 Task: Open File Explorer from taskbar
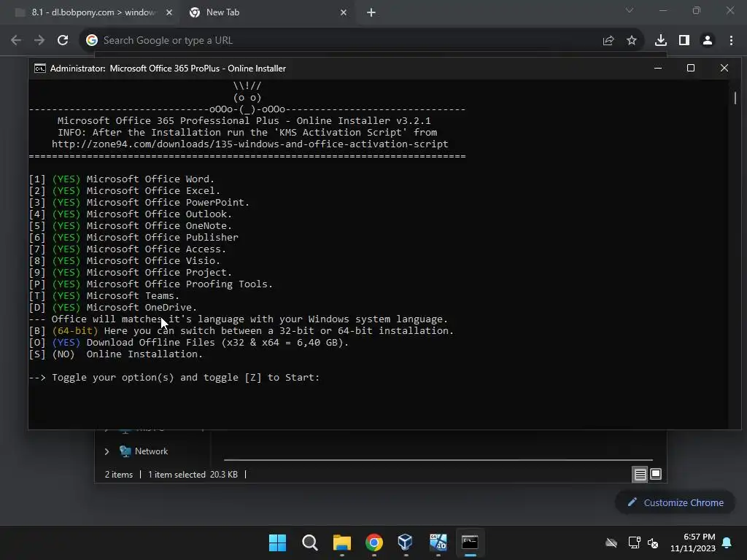coord(341,542)
